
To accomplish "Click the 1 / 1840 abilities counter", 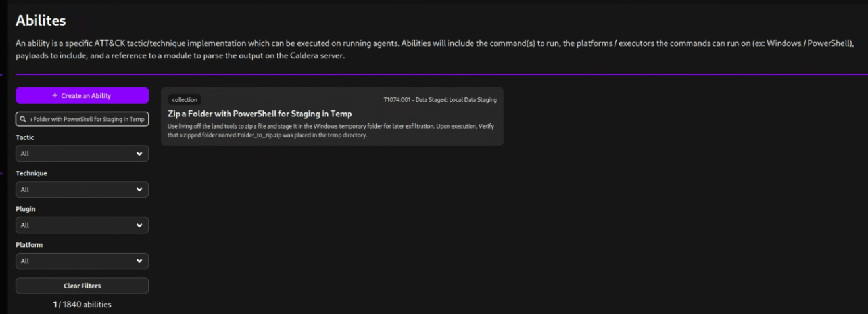I will [82, 304].
